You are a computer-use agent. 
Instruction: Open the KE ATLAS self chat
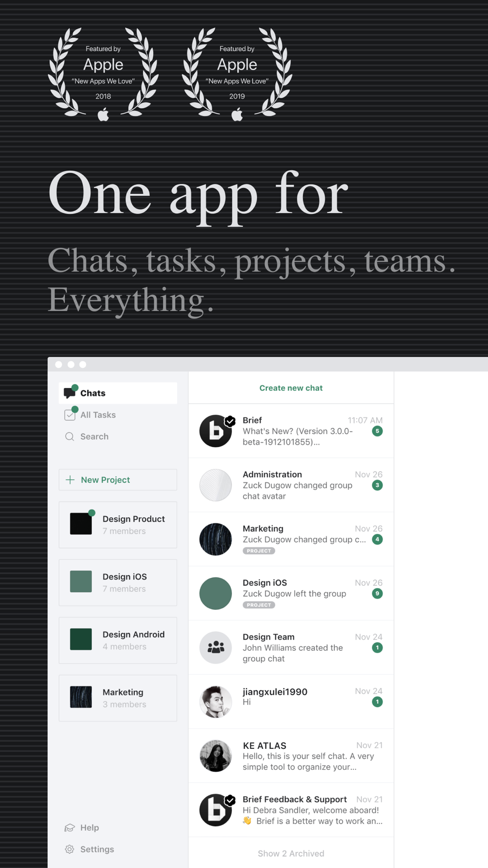pyautogui.click(x=291, y=756)
